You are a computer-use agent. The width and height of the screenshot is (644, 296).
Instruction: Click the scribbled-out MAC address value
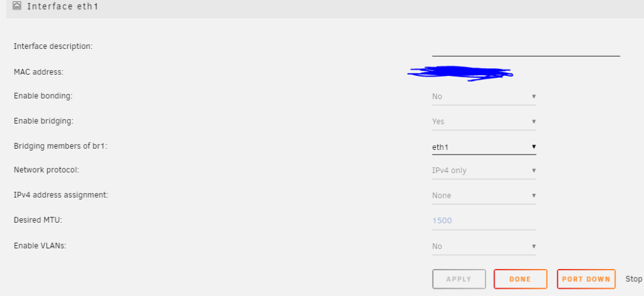click(x=460, y=73)
